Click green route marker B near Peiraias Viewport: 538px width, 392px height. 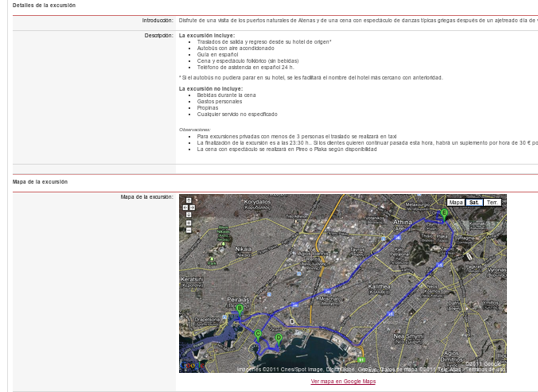(x=240, y=307)
